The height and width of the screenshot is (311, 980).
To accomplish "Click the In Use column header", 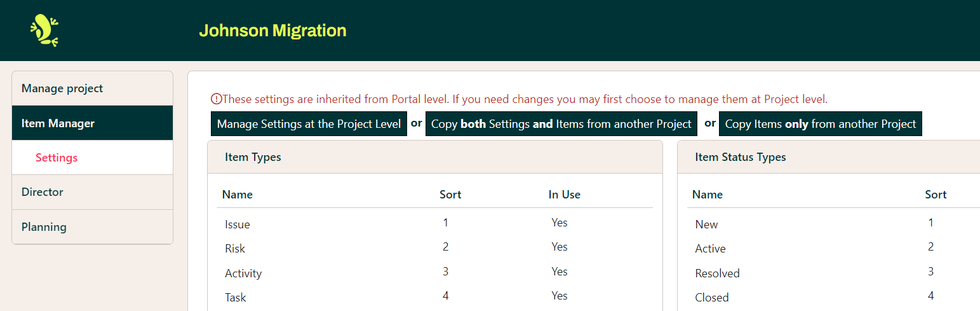I will [x=564, y=195].
